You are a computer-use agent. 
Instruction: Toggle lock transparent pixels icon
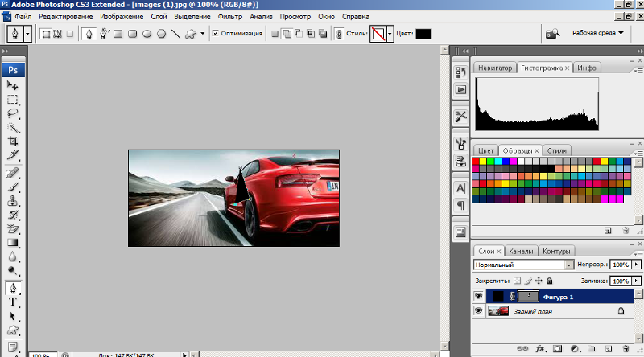tap(517, 281)
